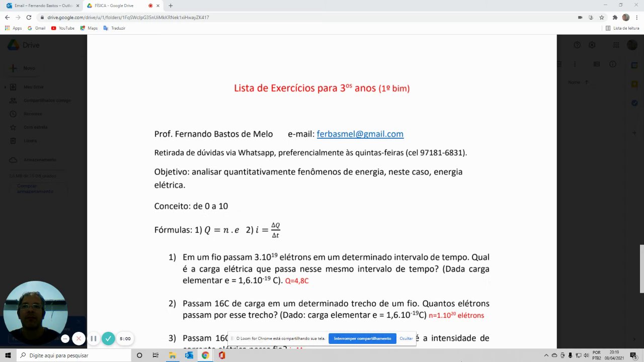Click 'Comprar armazenamento' link
The height and width of the screenshot is (362, 644).
pos(35,189)
